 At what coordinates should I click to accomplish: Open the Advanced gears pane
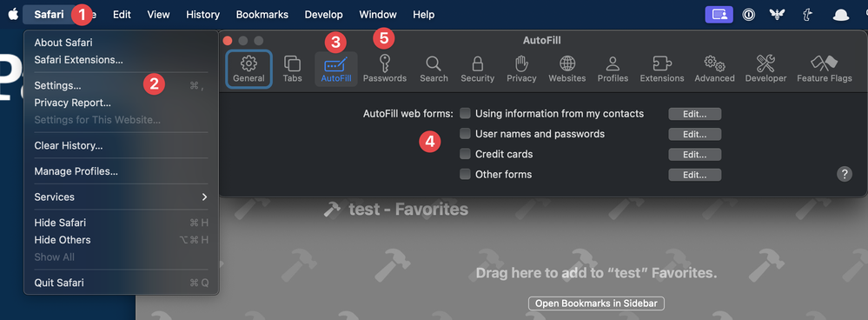[x=715, y=69]
